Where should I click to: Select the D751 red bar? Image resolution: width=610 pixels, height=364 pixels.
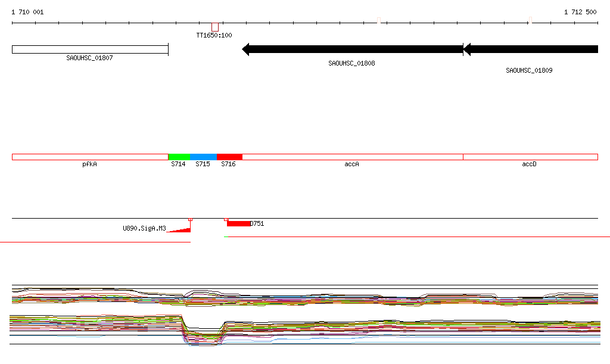point(238,224)
